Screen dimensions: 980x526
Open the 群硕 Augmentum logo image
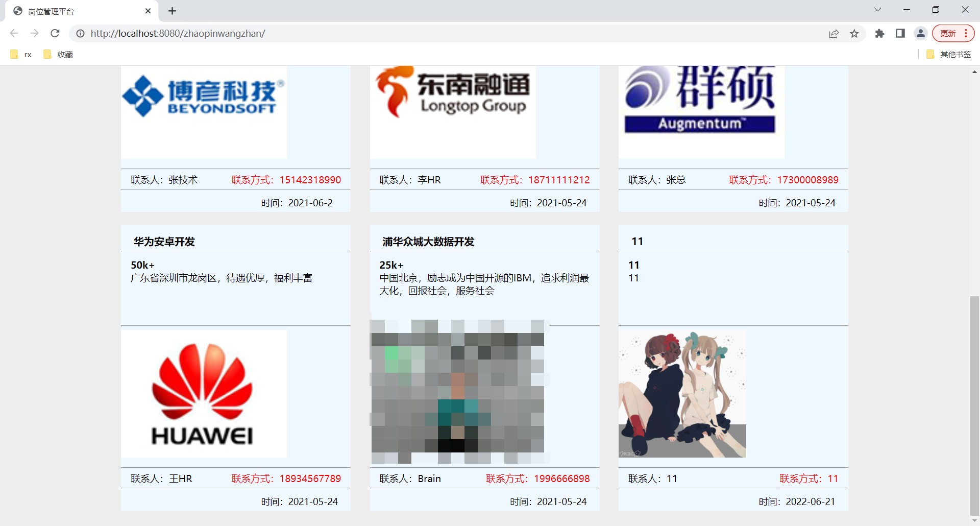point(701,112)
